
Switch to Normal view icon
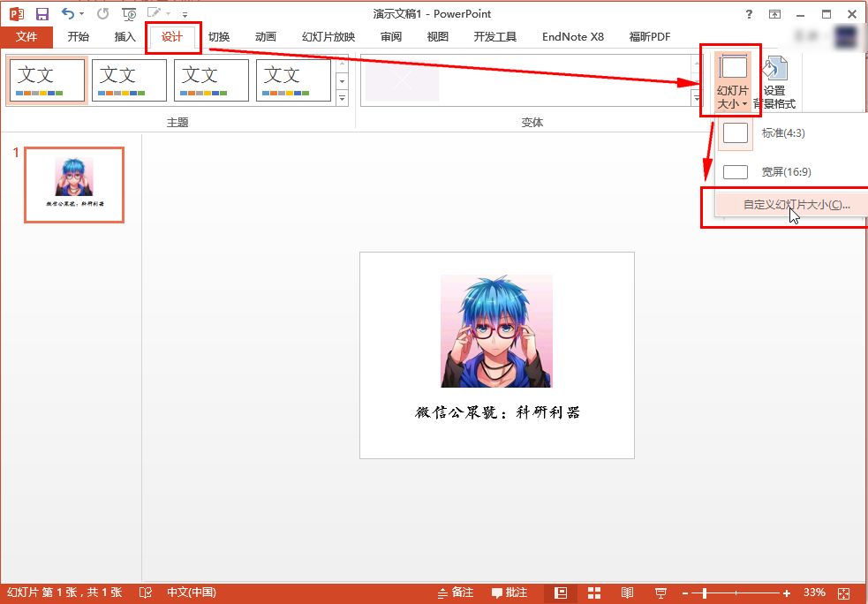(561, 593)
